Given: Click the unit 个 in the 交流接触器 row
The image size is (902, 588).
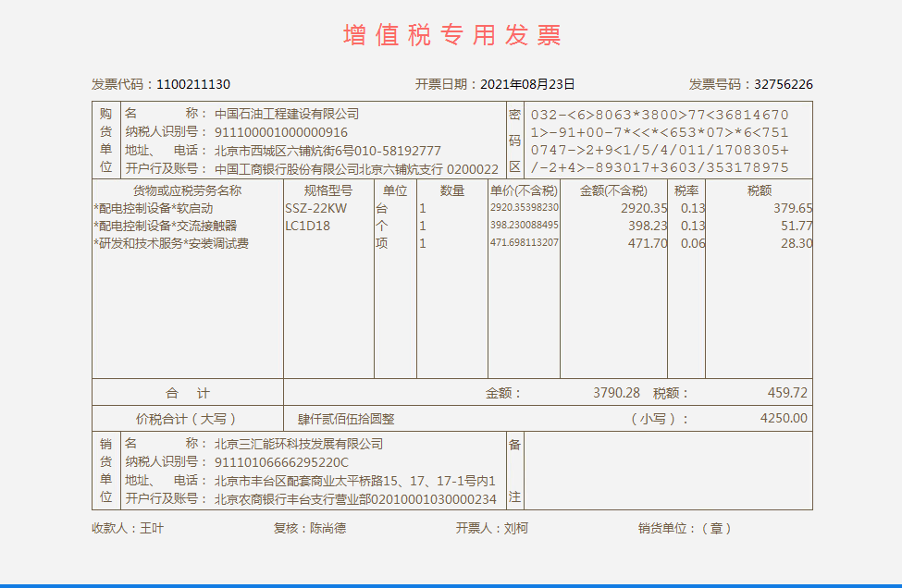Looking at the screenshot, I should pyautogui.click(x=382, y=226).
